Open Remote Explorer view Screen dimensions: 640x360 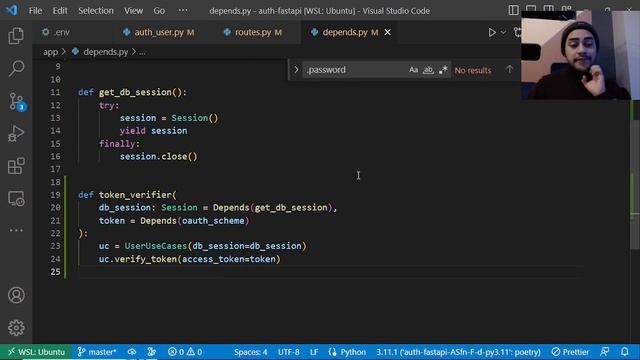tap(16, 199)
